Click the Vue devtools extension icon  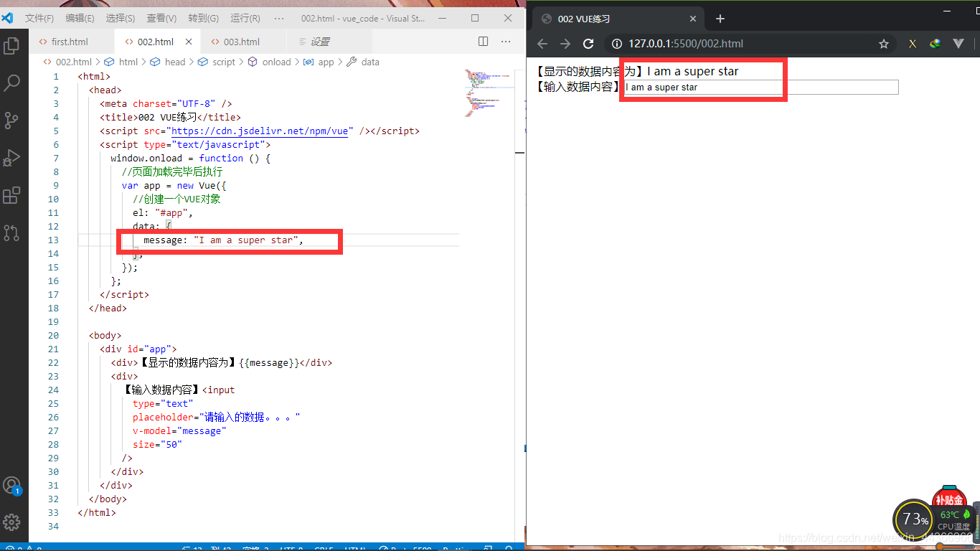[x=958, y=44]
